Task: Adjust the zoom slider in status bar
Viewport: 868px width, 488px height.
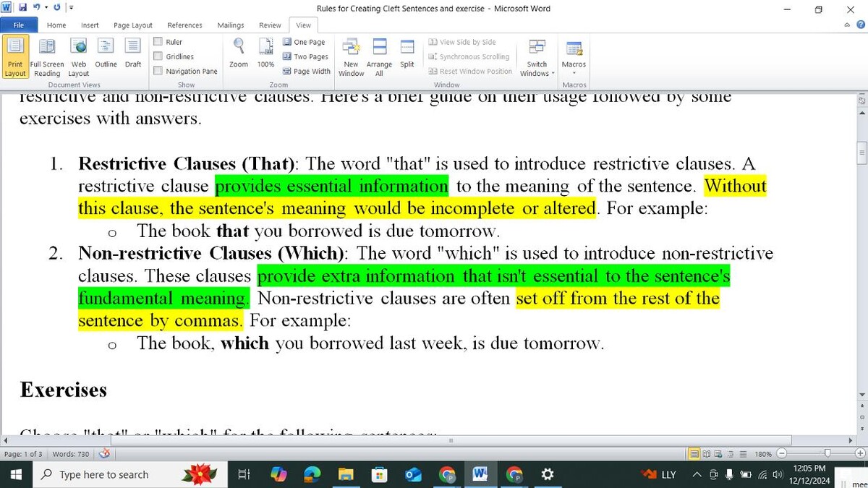Action: (x=827, y=454)
